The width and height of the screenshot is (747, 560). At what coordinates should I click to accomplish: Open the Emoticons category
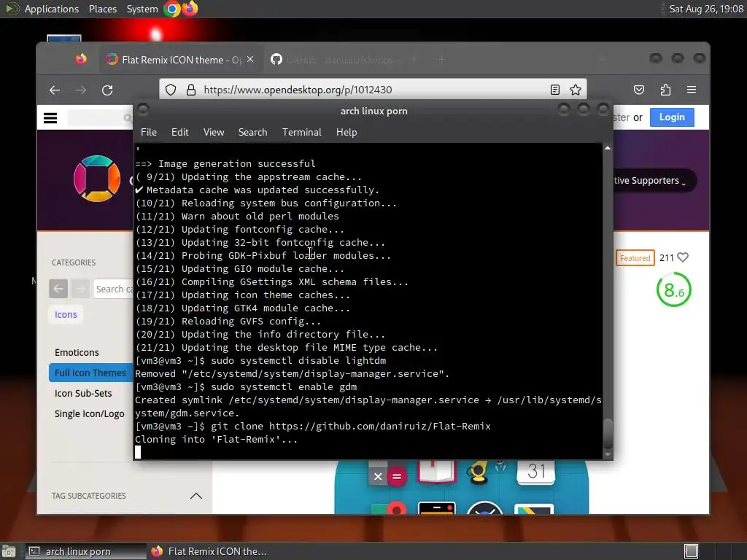coord(77,352)
